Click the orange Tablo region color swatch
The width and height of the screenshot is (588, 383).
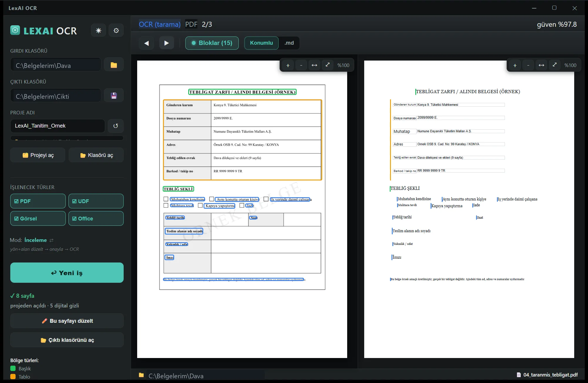[13, 377]
